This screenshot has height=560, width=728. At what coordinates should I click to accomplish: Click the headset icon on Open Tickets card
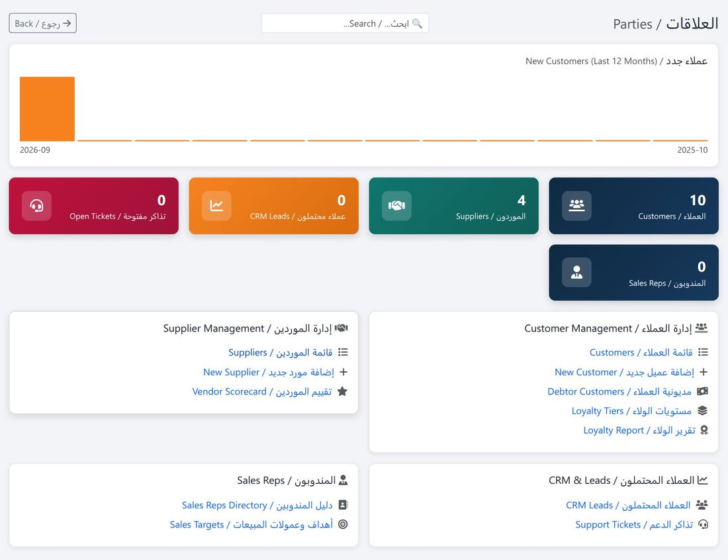pos(36,206)
